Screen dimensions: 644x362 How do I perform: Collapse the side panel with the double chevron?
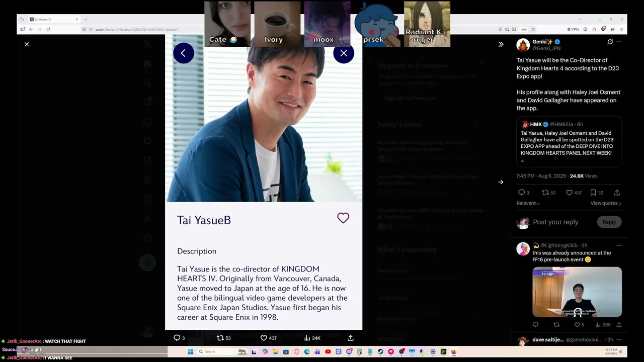501,44
